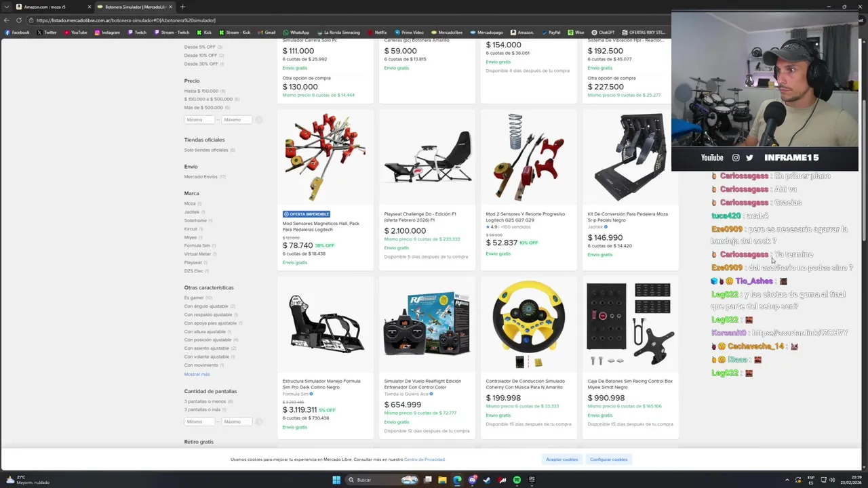Open the Netflix bookmark

click(377, 33)
